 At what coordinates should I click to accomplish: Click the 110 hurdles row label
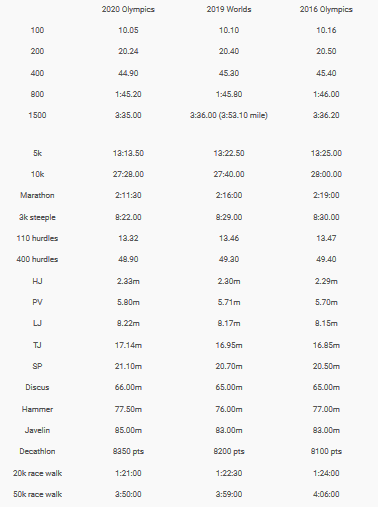[37, 238]
